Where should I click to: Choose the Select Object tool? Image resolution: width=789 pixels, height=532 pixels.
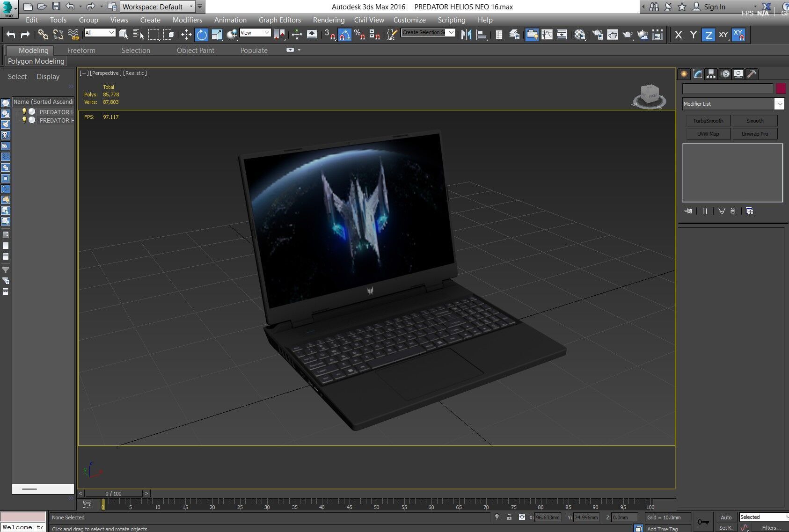[124, 34]
